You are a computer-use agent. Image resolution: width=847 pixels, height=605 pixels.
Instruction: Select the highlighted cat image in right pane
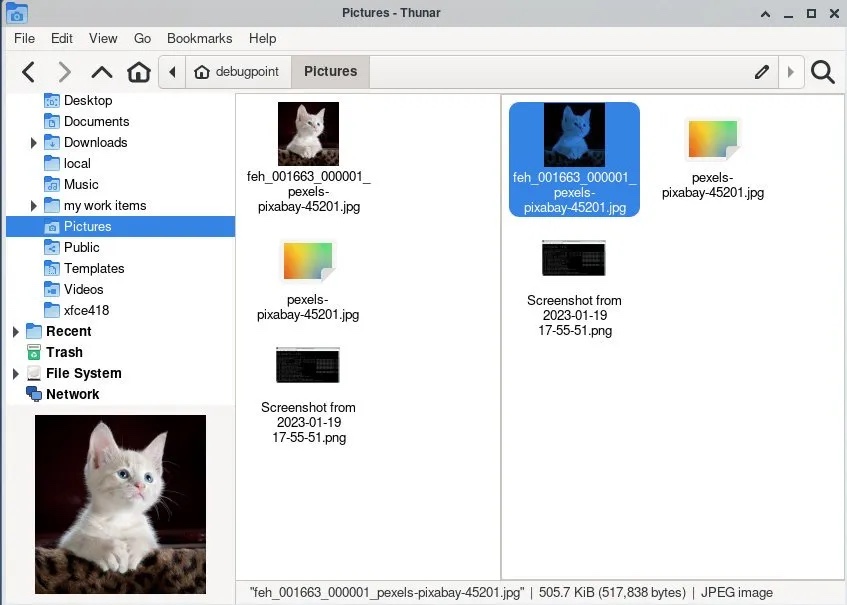573,135
